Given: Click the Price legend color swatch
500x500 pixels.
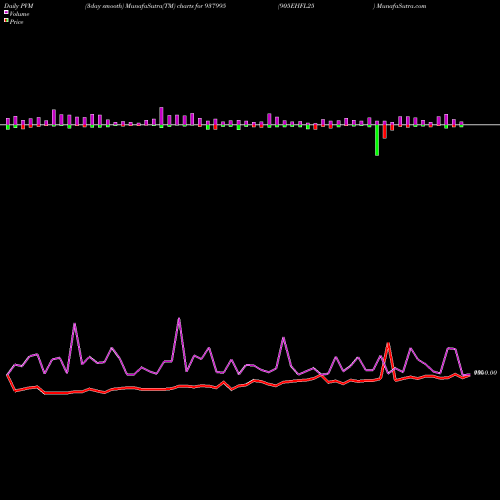Looking at the screenshot, I should [6, 21].
